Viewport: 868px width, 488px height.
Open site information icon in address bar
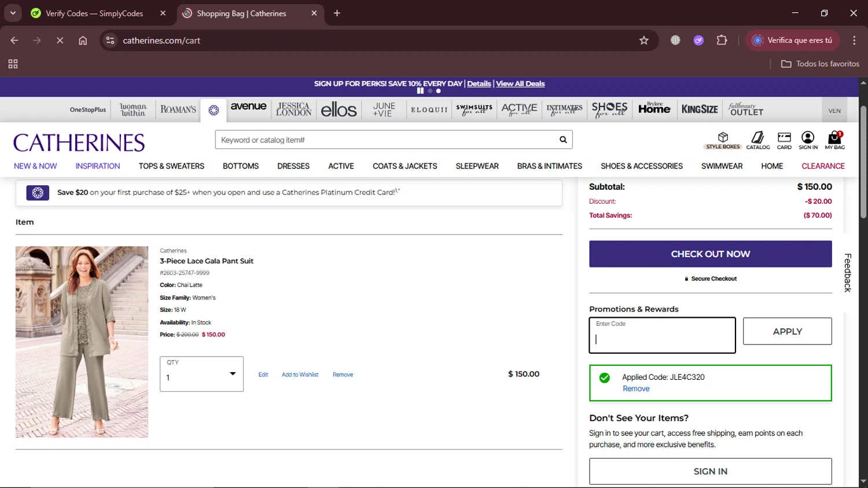110,41
